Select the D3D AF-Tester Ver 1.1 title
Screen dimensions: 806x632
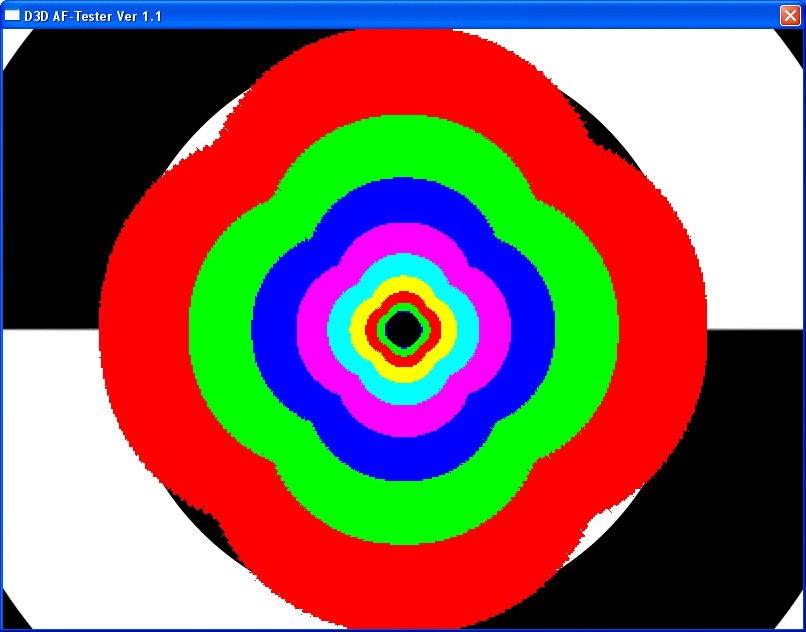(93, 16)
